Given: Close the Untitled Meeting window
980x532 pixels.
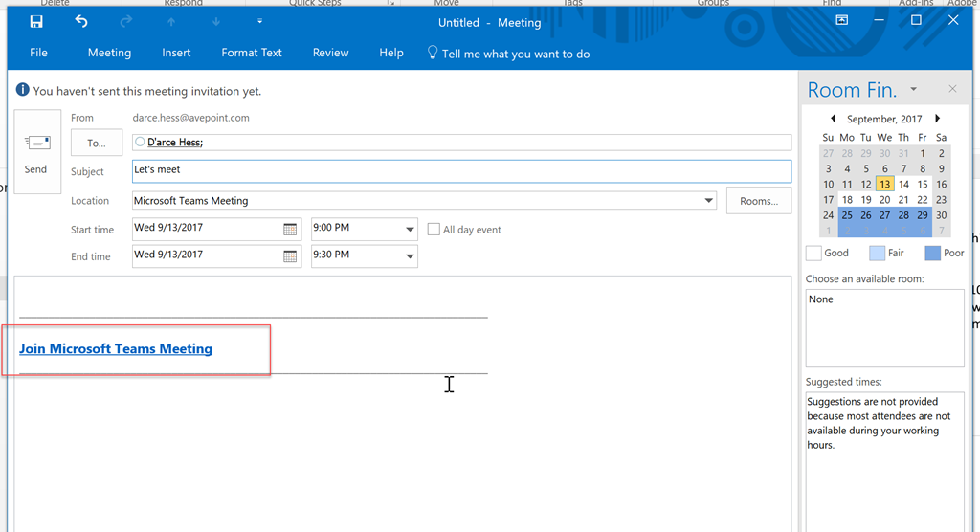Looking at the screenshot, I should click(953, 20).
